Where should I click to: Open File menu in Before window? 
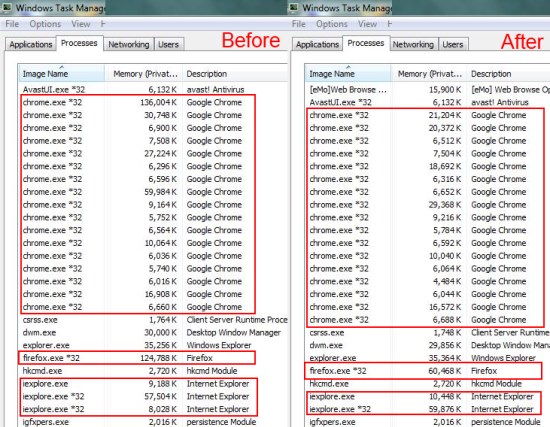(12, 24)
